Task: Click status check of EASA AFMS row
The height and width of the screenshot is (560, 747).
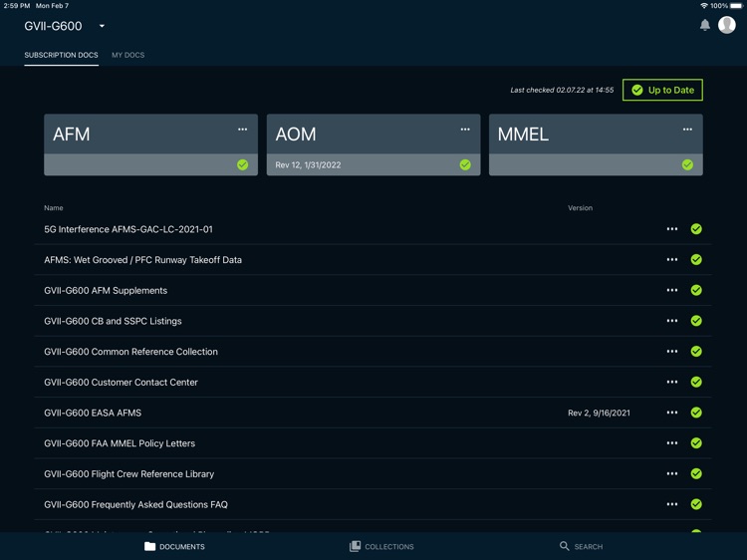Action: [696, 413]
